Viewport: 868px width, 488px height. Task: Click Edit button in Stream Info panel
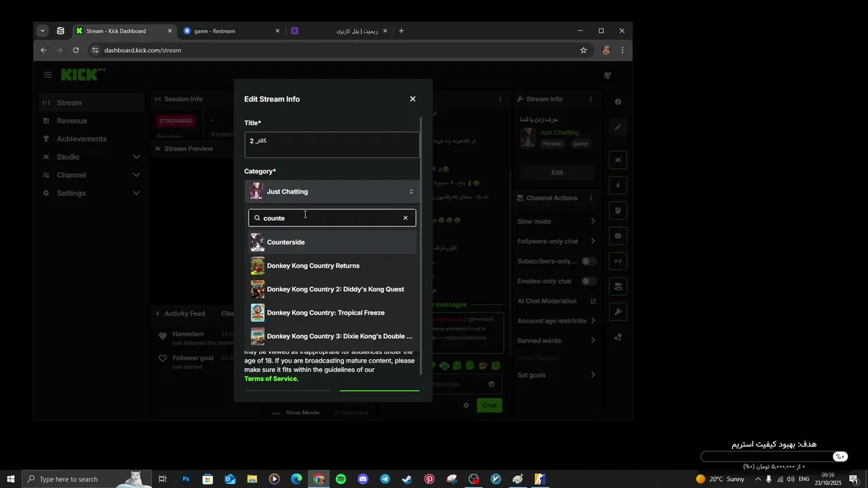pyautogui.click(x=557, y=173)
